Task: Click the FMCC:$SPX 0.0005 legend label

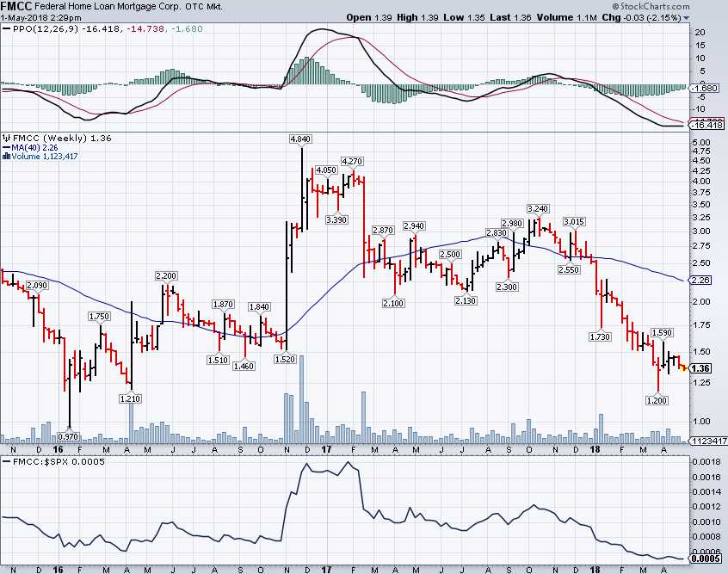Action: (x=59, y=461)
